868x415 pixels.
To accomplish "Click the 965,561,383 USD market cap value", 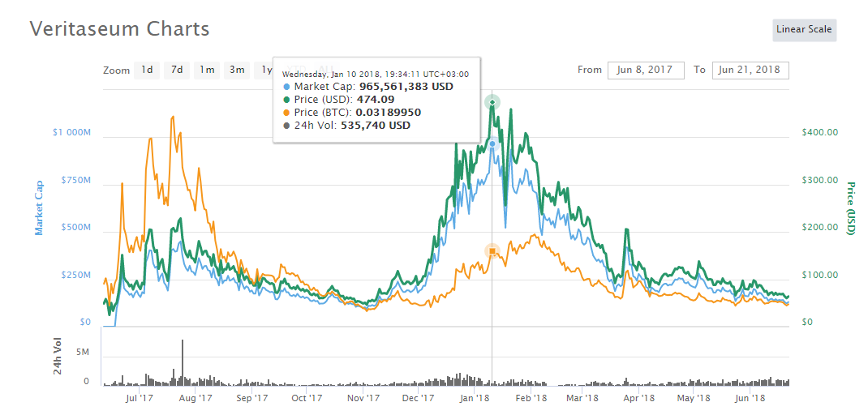I will tap(406, 87).
